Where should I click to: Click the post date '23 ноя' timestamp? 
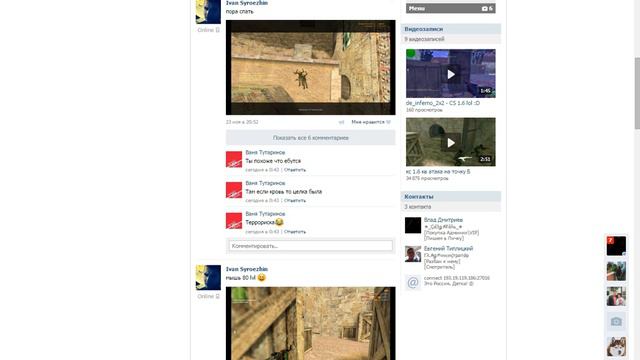coord(242,122)
